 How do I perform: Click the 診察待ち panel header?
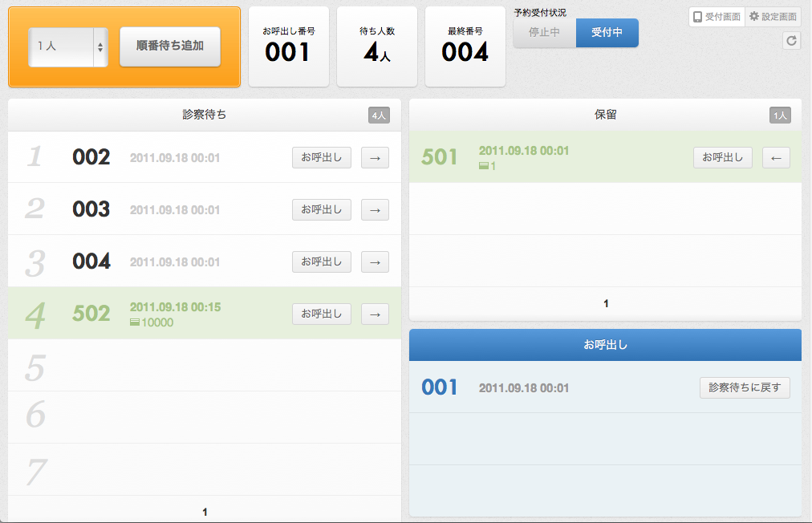click(205, 115)
